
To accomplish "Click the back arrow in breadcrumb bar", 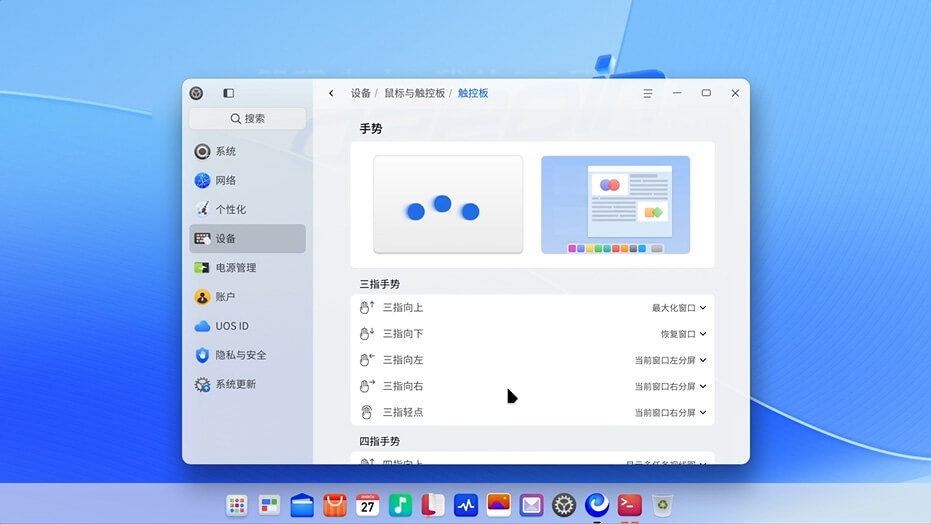I will click(x=331, y=93).
